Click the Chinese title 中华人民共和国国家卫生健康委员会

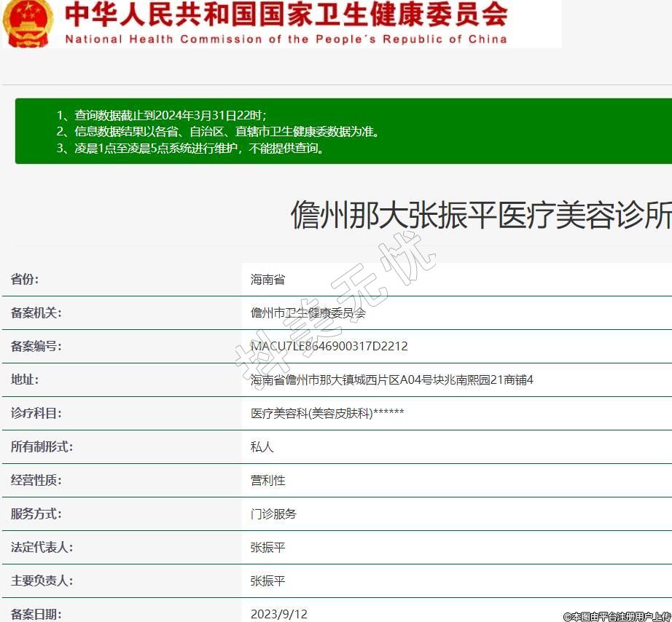pos(286,15)
